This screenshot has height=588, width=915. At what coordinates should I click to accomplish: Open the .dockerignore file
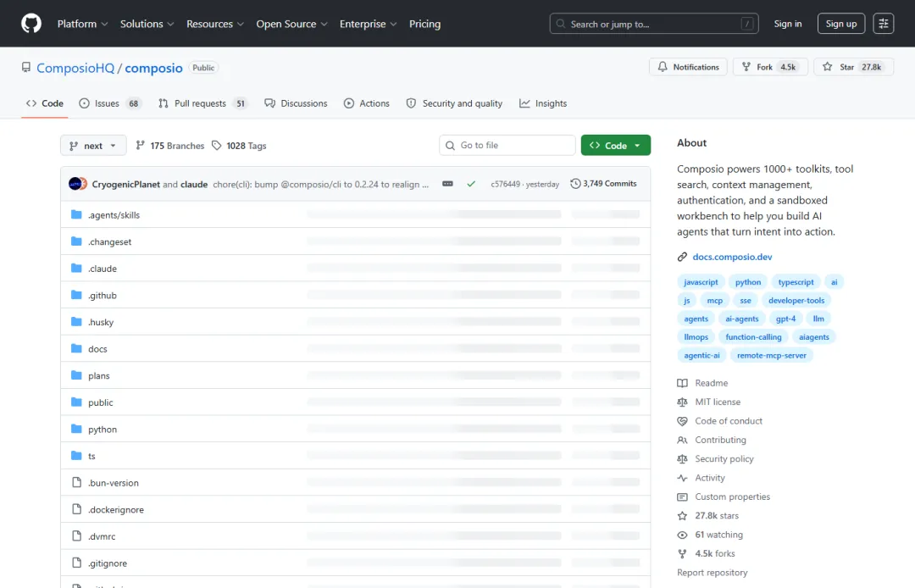115,510
